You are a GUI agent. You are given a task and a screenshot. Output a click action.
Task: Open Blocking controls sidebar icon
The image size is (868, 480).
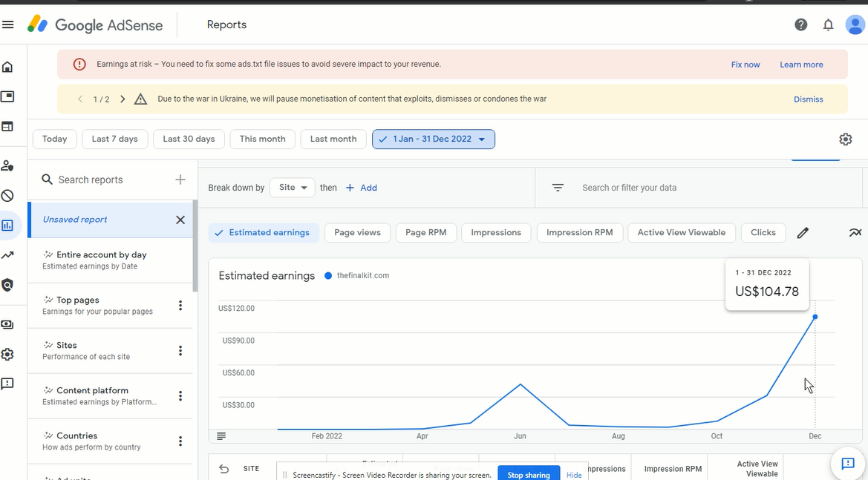coord(7,196)
